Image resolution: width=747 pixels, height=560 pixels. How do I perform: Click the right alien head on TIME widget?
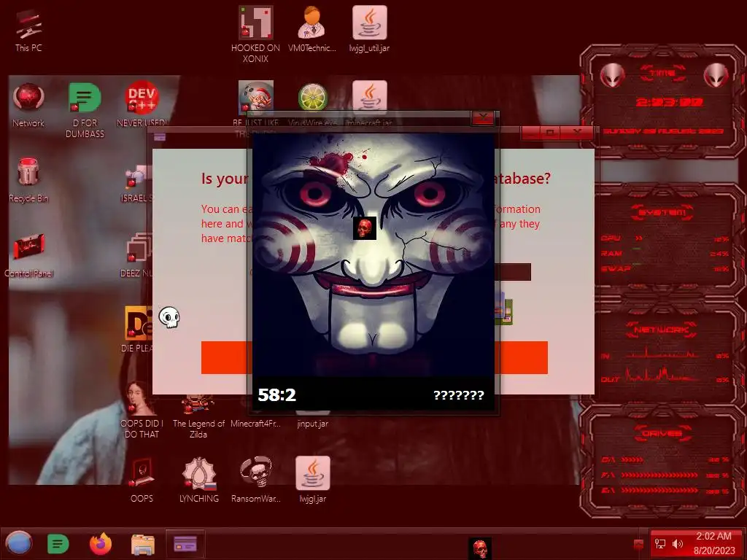(716, 75)
